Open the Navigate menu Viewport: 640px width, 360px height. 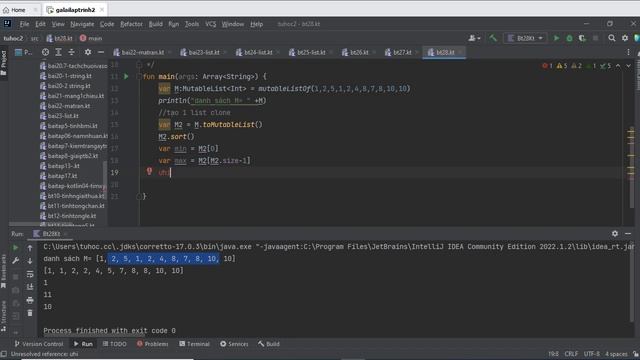[82, 24]
